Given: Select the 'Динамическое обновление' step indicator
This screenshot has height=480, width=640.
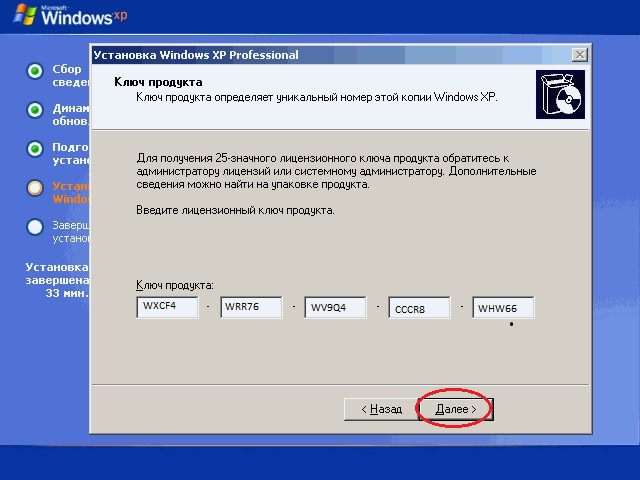Looking at the screenshot, I should pos(35,110).
